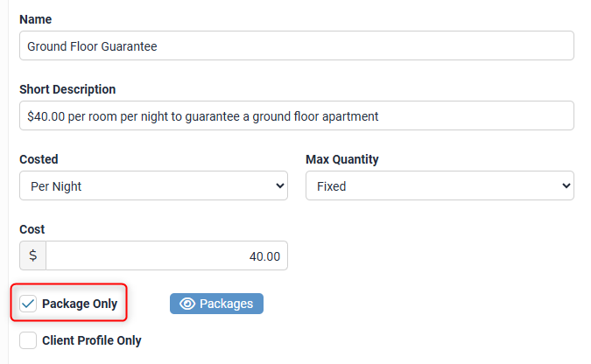Click the Name field label
591x364 pixels.
pyautogui.click(x=35, y=18)
